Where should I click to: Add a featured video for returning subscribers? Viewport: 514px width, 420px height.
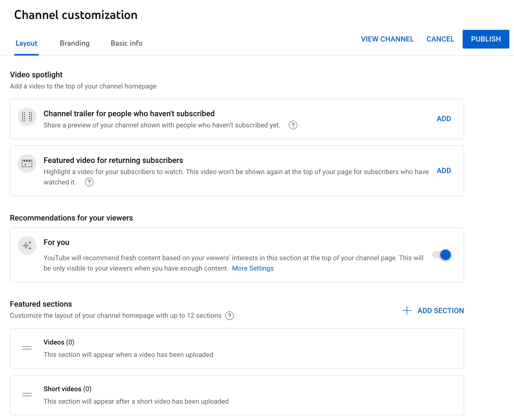click(444, 171)
